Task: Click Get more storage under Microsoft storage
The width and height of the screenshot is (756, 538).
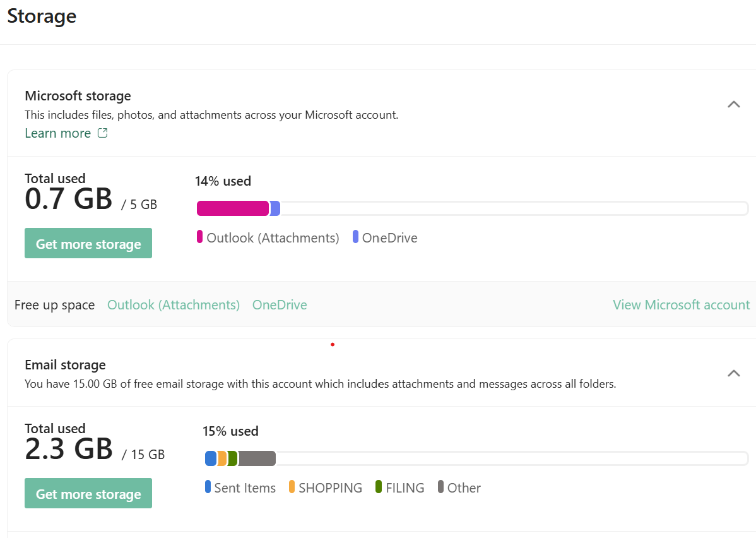Action: click(x=88, y=243)
